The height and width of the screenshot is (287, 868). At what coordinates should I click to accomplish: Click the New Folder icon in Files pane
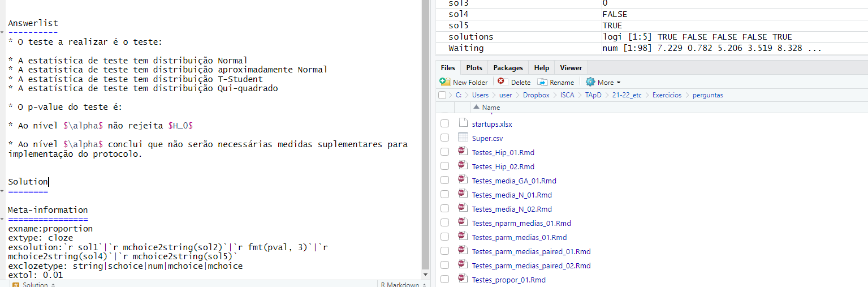445,82
